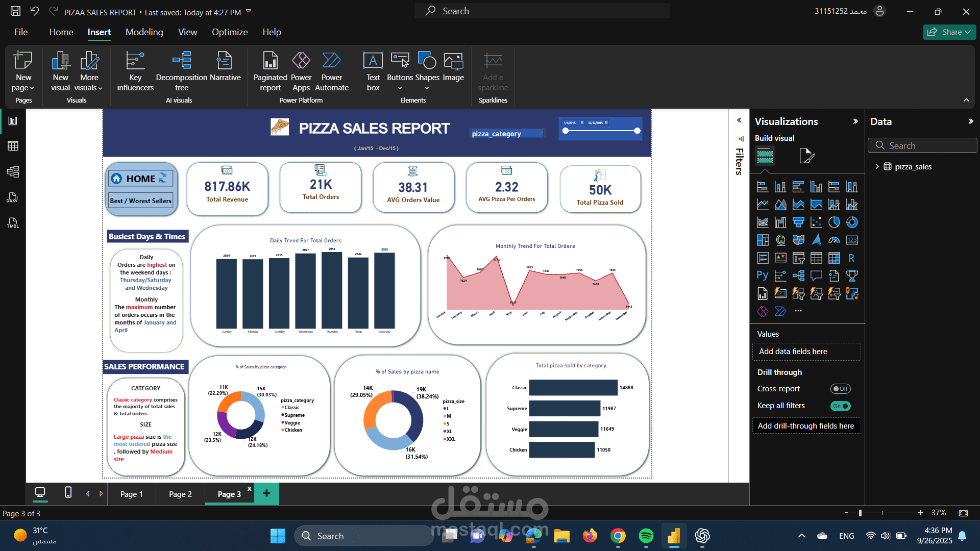
Task: Insert an Image element
Action: [453, 67]
